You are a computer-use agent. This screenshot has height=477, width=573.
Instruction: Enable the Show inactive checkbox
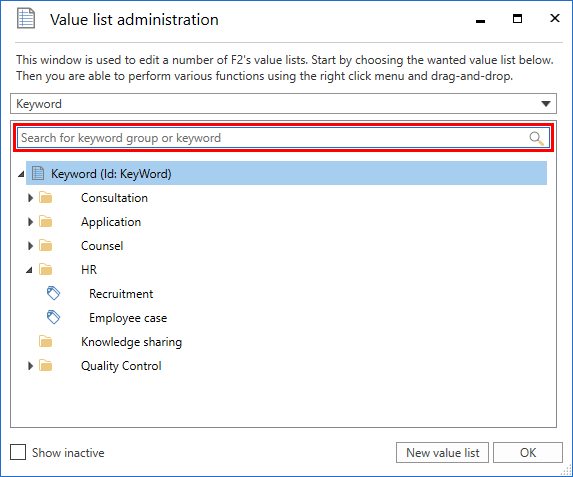point(18,452)
